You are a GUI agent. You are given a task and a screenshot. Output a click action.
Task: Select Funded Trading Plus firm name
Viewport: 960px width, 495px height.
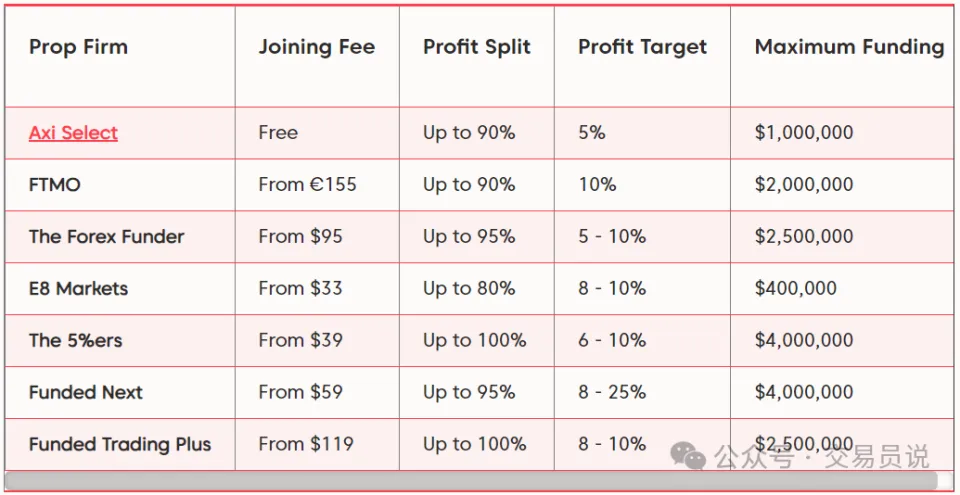(x=119, y=445)
